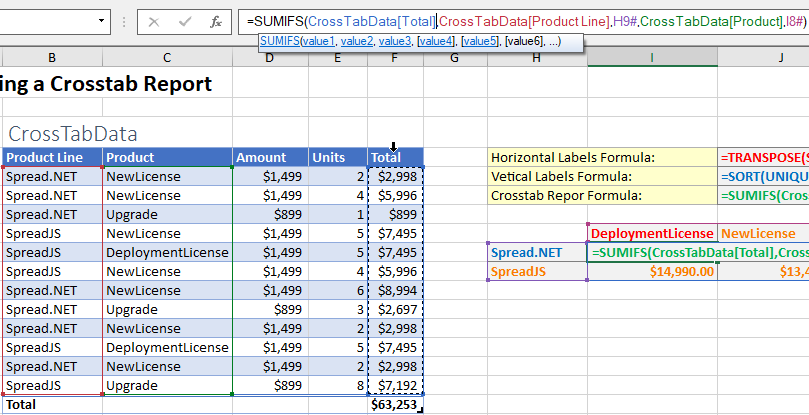The height and width of the screenshot is (415, 809).
Task: Select the $63,253 grand total cell
Action: 395,405
